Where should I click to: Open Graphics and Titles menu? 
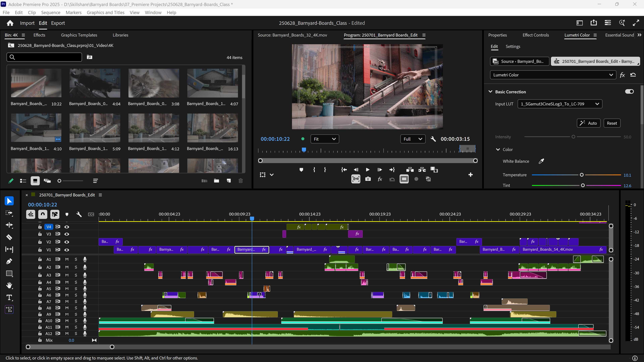[105, 13]
